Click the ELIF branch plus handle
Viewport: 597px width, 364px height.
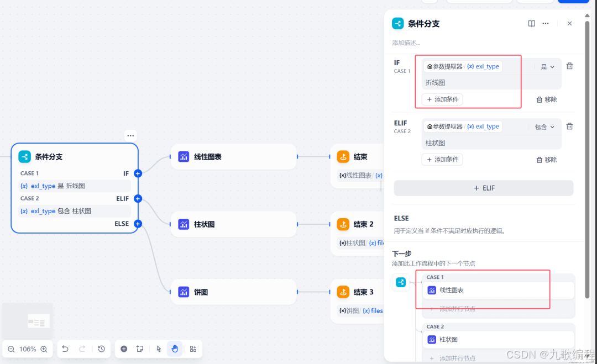[138, 198]
